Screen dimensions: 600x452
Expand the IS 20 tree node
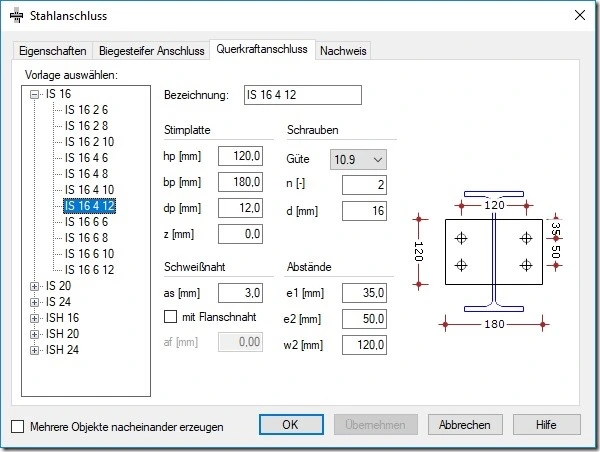pyautogui.click(x=34, y=286)
